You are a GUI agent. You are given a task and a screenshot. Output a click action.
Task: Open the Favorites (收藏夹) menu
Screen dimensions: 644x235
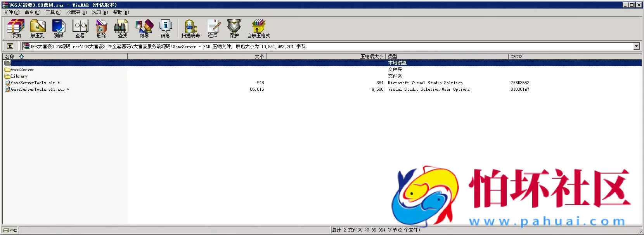tap(77, 12)
